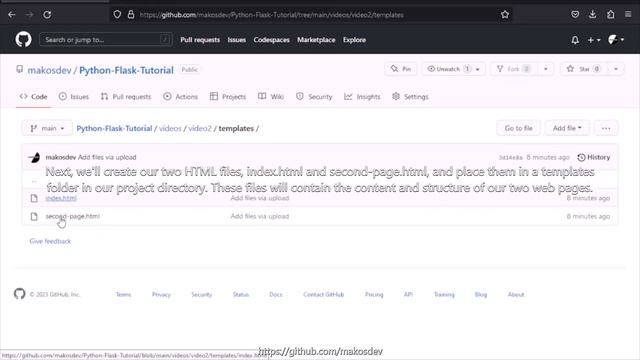Open the Contact GitHub footer link
Screen dimensions: 640x360
click(324, 294)
